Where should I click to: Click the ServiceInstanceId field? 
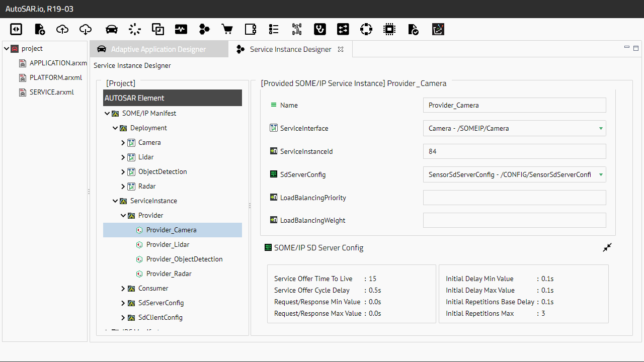tap(514, 151)
